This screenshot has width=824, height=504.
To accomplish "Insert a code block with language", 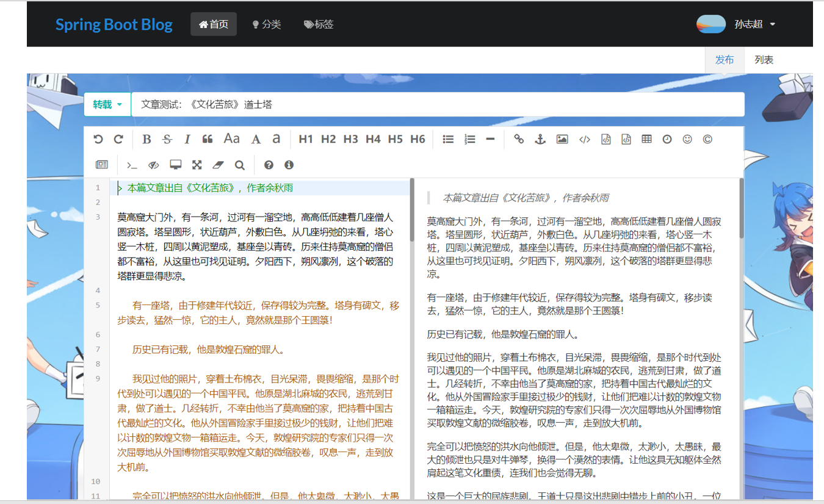I will point(626,139).
